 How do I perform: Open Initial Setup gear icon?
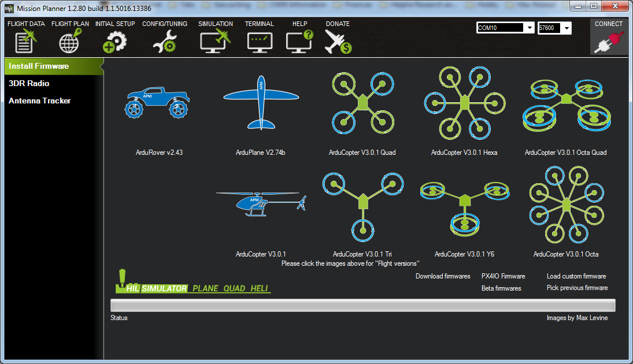click(114, 42)
